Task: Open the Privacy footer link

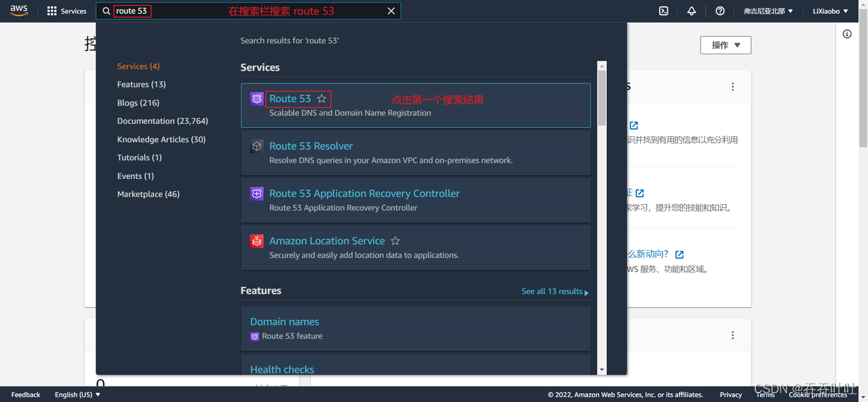Action: (731, 395)
